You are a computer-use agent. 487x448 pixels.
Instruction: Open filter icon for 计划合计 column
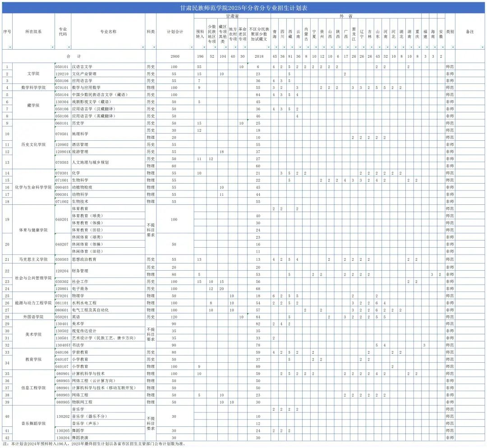point(191,47)
